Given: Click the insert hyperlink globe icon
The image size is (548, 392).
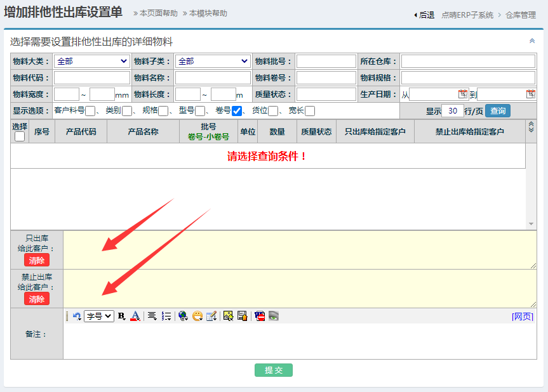Looking at the screenshot, I should [183, 316].
